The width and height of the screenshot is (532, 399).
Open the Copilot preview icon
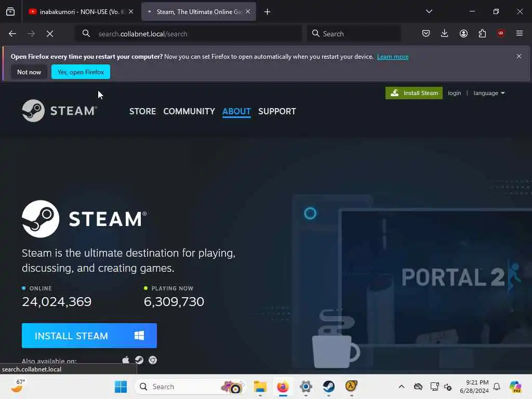(515, 387)
